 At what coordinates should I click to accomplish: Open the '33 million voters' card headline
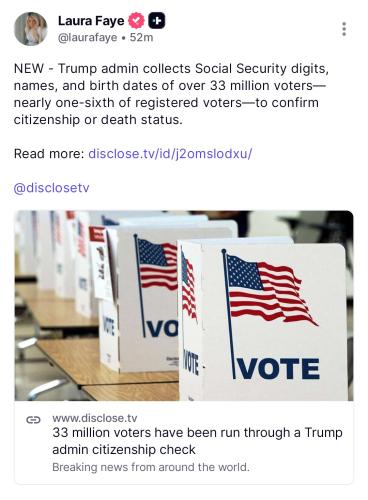tap(197, 441)
